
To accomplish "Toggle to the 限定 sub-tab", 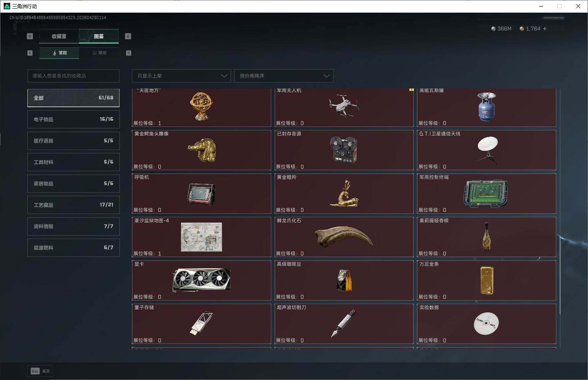I will [x=99, y=53].
